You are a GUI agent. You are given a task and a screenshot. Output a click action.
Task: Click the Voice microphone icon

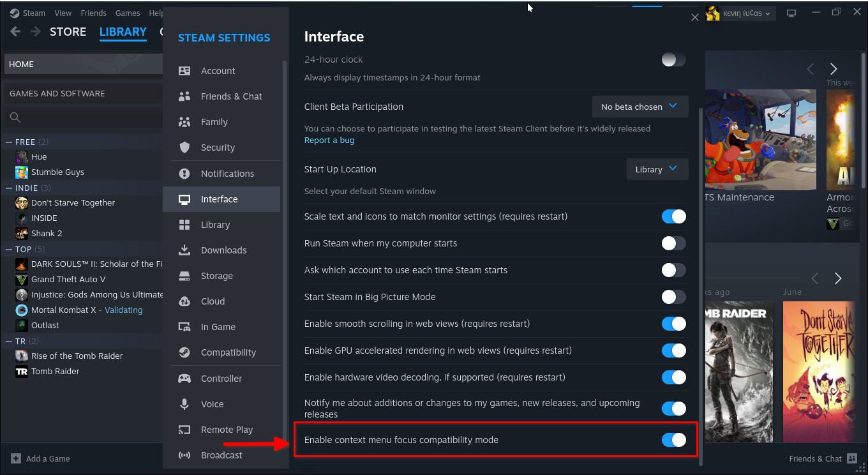(x=184, y=404)
